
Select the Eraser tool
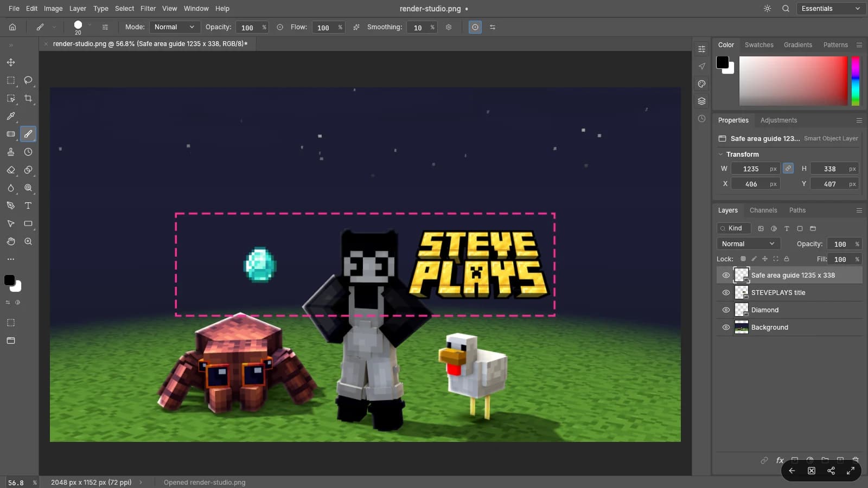[x=11, y=170]
